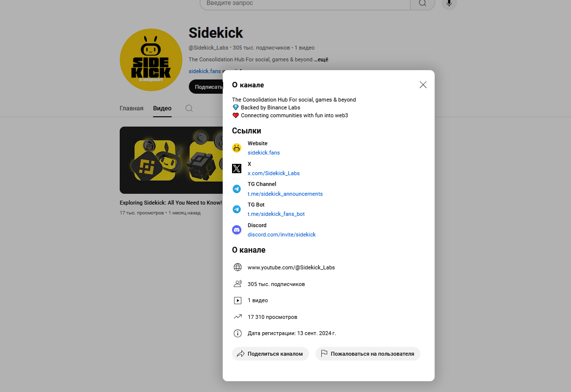The height and width of the screenshot is (392, 571).
Task: Click Поделиться каналом share button
Action: [x=270, y=354]
